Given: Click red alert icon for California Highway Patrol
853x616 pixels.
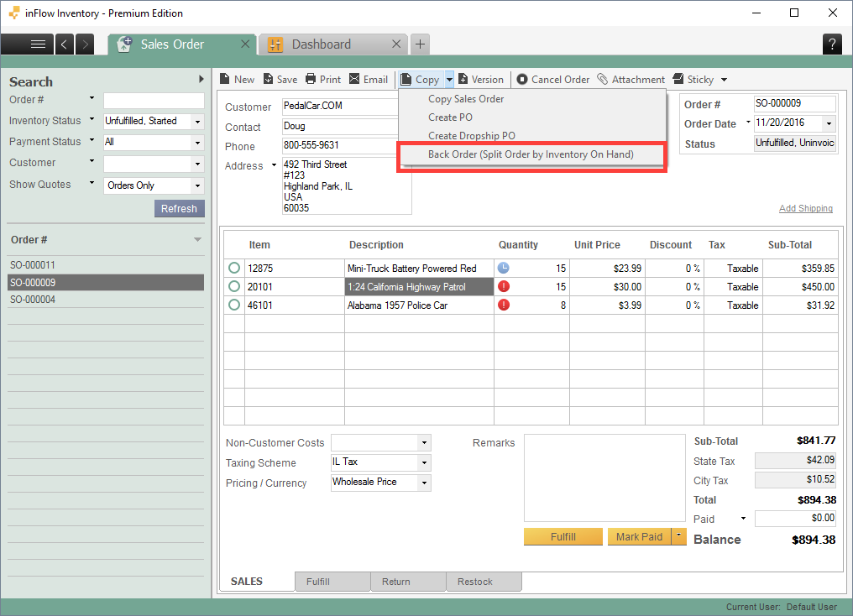Looking at the screenshot, I should click(504, 286).
